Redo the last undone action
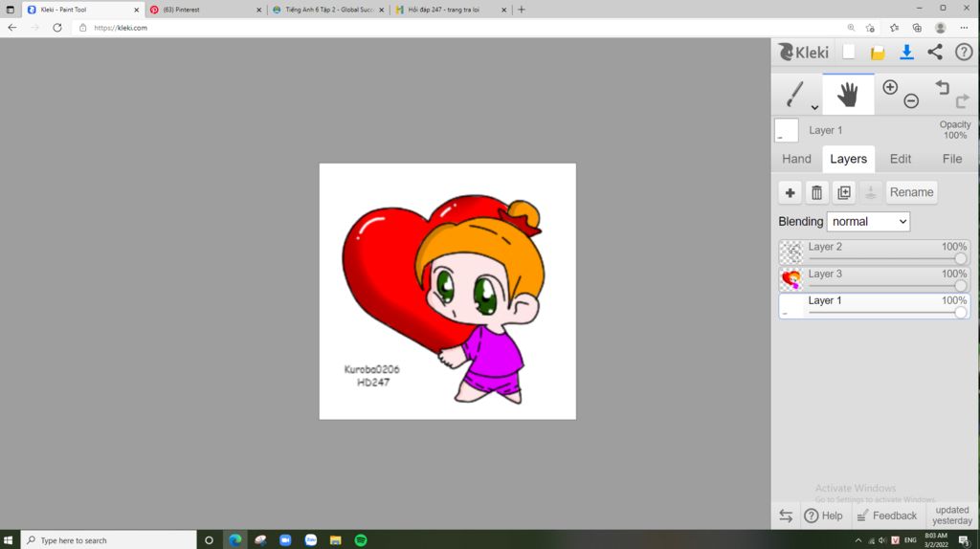The image size is (980, 549). coord(963,100)
